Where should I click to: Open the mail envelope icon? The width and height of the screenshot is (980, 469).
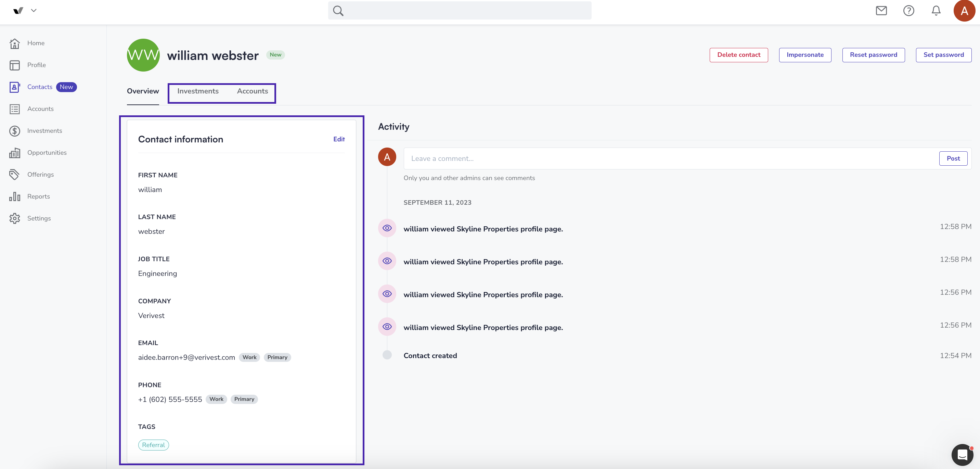point(881,11)
